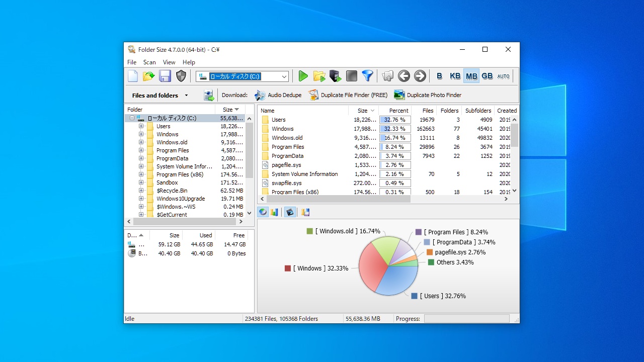Click the shield icon in toolbar
The width and height of the screenshot is (644, 362).
pos(181,76)
